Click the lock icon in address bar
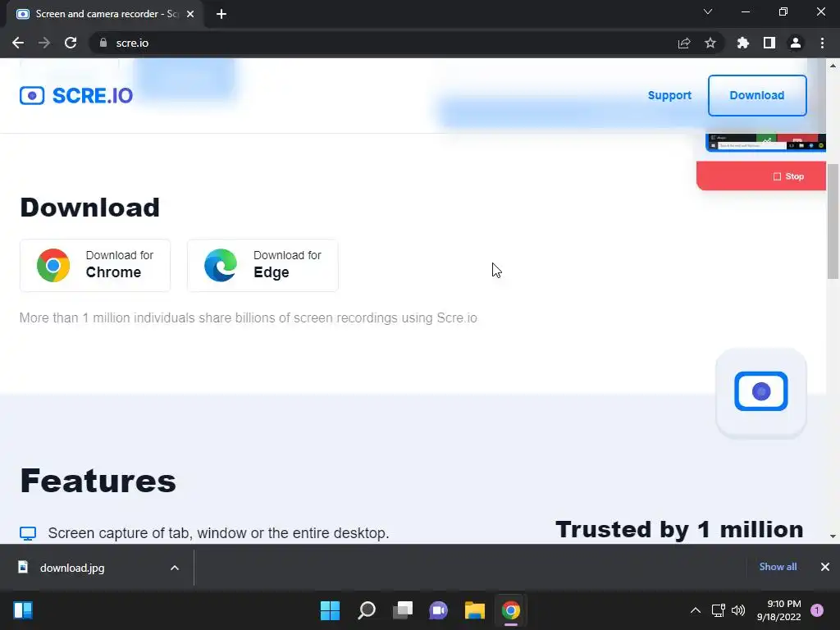 pos(103,43)
